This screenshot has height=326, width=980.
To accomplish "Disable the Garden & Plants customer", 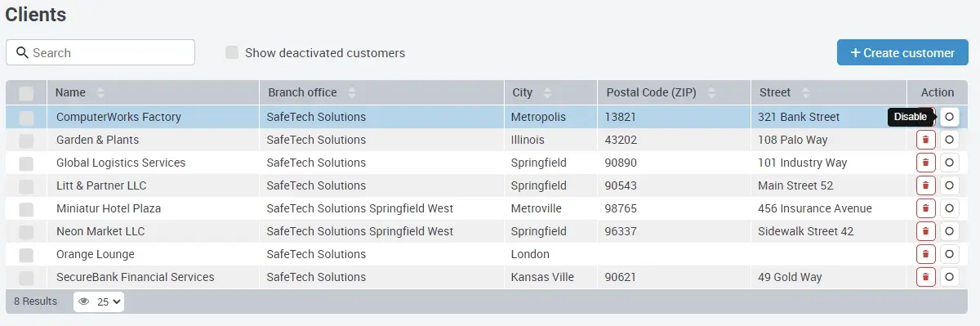I will (x=949, y=140).
